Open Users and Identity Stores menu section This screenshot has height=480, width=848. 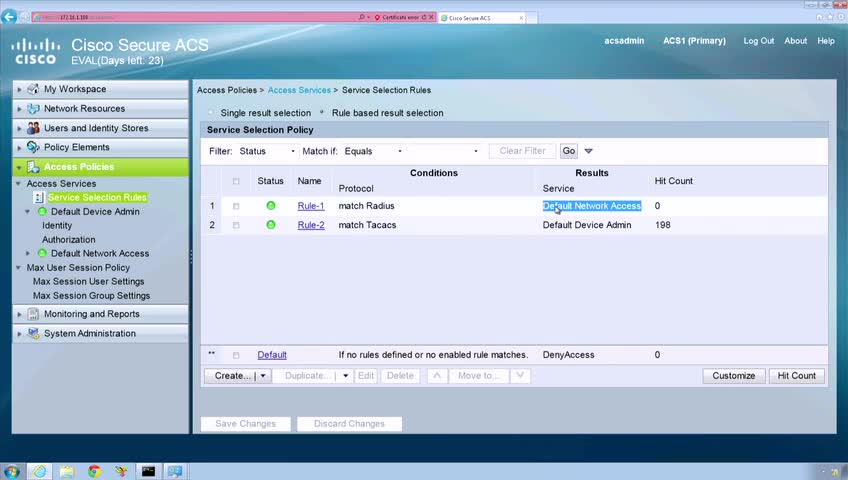click(101, 128)
